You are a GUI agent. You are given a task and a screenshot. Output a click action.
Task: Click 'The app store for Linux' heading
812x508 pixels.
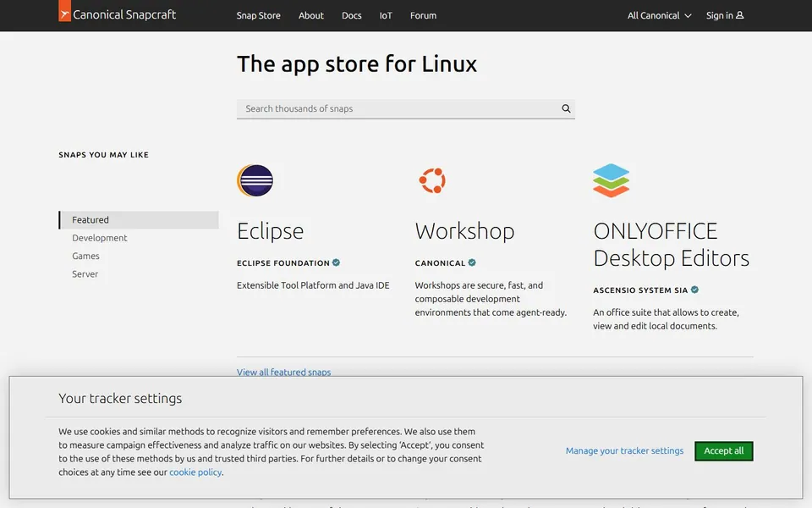pyautogui.click(x=357, y=64)
